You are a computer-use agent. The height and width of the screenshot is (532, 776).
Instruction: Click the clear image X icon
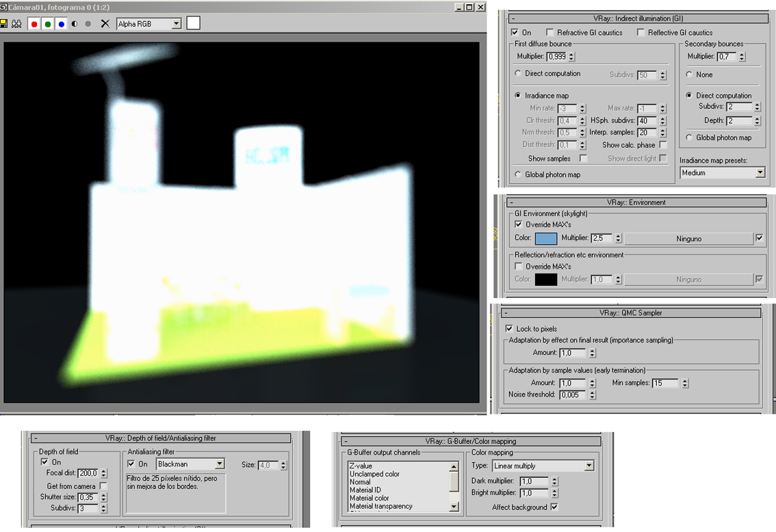click(105, 23)
